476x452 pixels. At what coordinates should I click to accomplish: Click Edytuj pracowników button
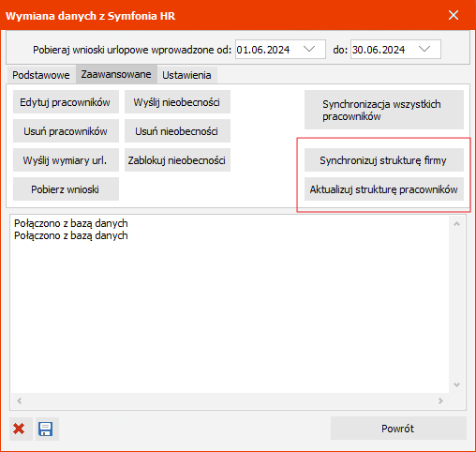coord(66,102)
